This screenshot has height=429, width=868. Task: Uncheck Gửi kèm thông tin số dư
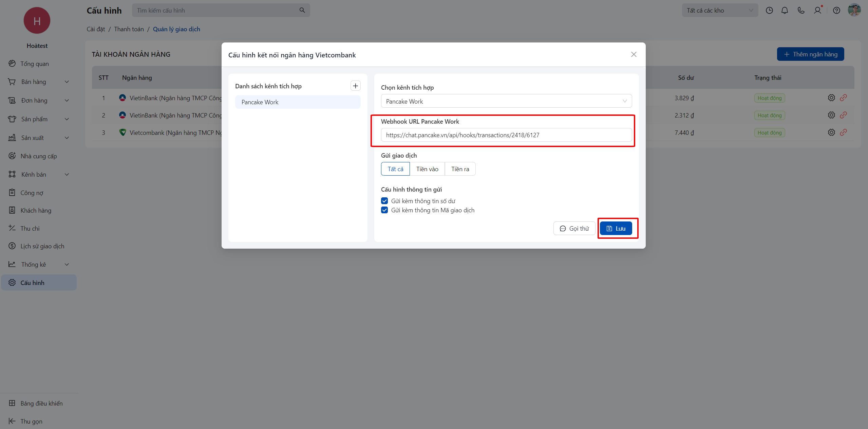(x=384, y=201)
